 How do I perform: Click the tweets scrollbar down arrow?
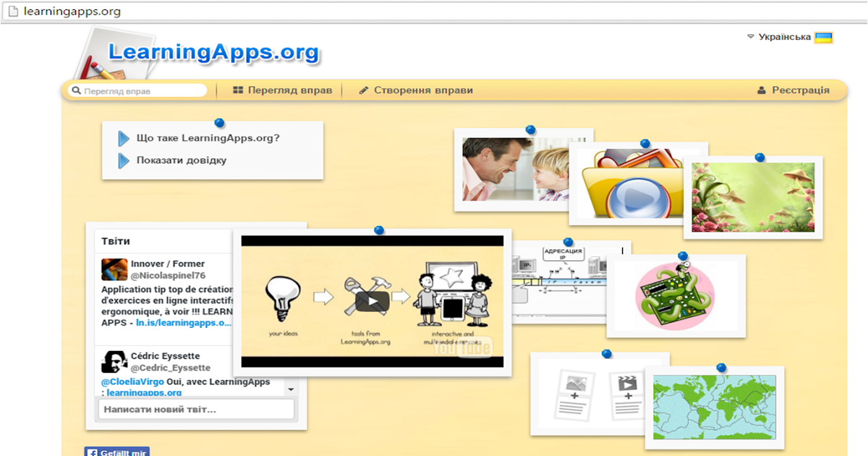(291, 389)
